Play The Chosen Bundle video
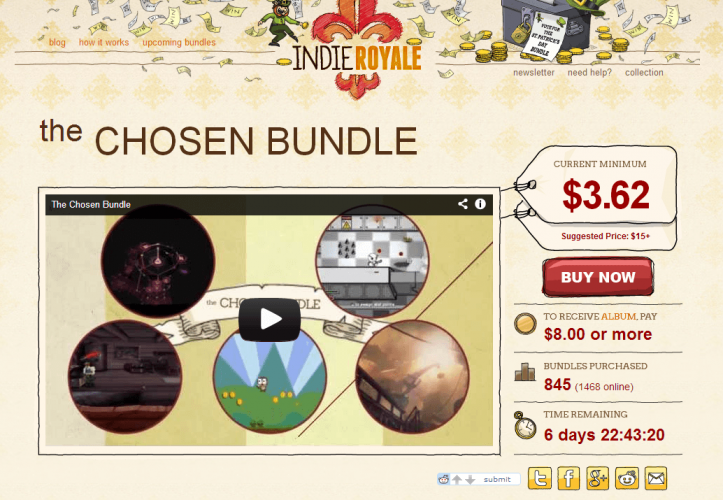 [270, 319]
